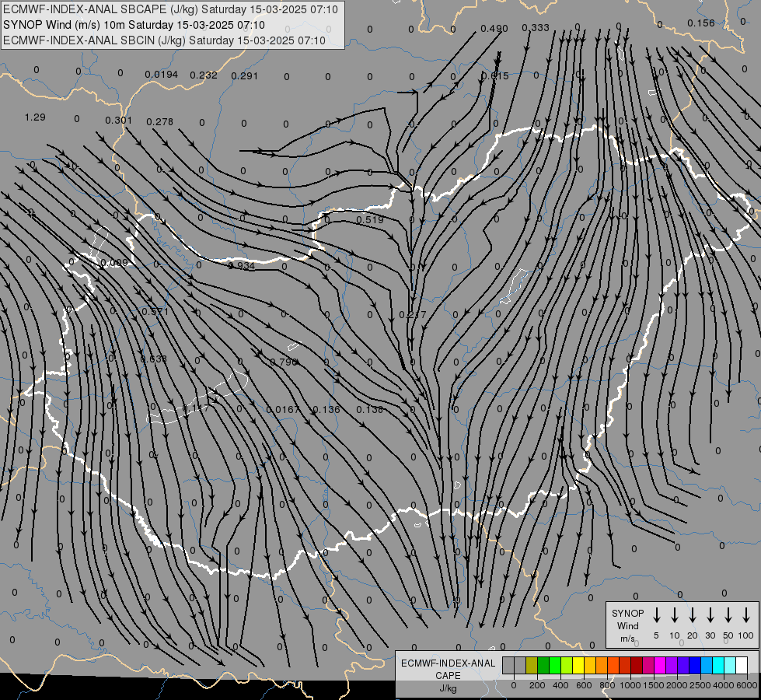Select the dark red CAPE legend swatch

(x=637, y=665)
